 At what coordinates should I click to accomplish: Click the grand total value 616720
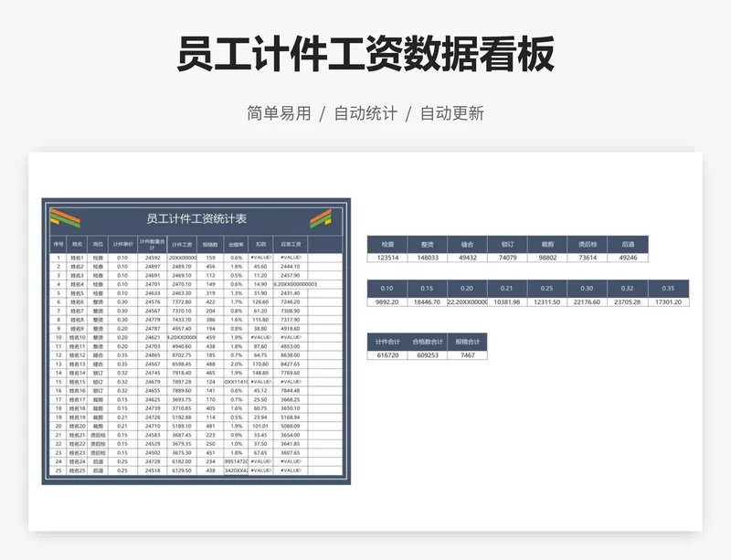pos(387,355)
